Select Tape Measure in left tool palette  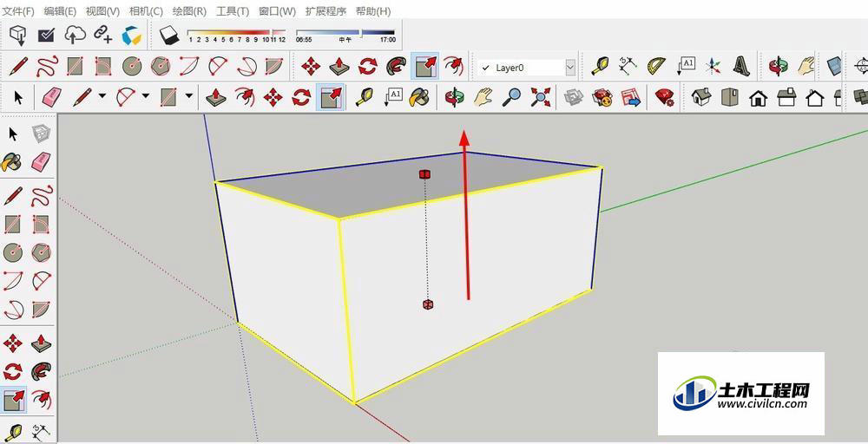click(x=12, y=432)
